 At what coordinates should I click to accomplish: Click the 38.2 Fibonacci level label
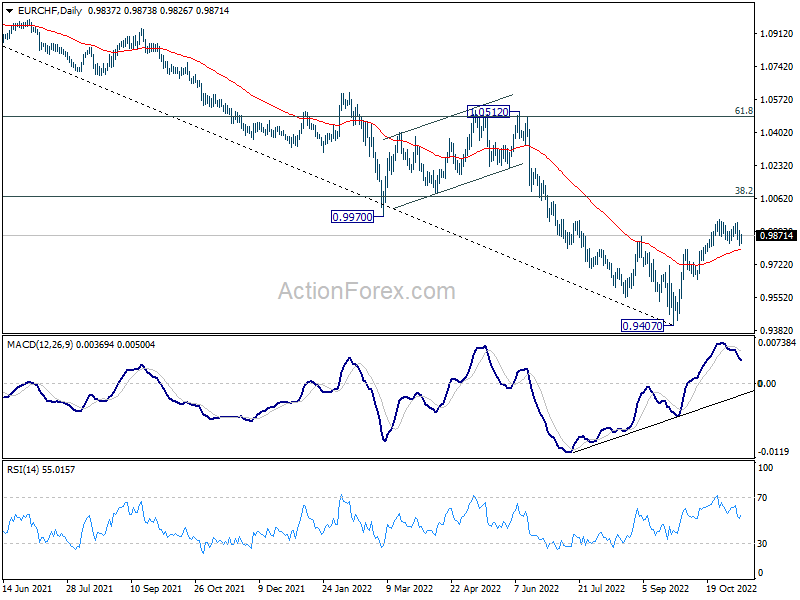(743, 191)
